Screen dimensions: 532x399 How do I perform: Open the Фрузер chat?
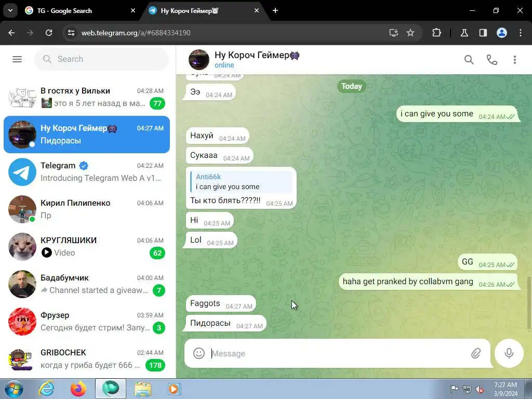coord(87,322)
